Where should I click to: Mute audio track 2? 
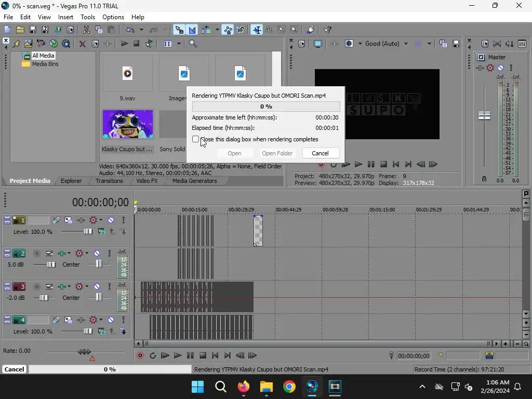pyautogui.click(x=97, y=253)
